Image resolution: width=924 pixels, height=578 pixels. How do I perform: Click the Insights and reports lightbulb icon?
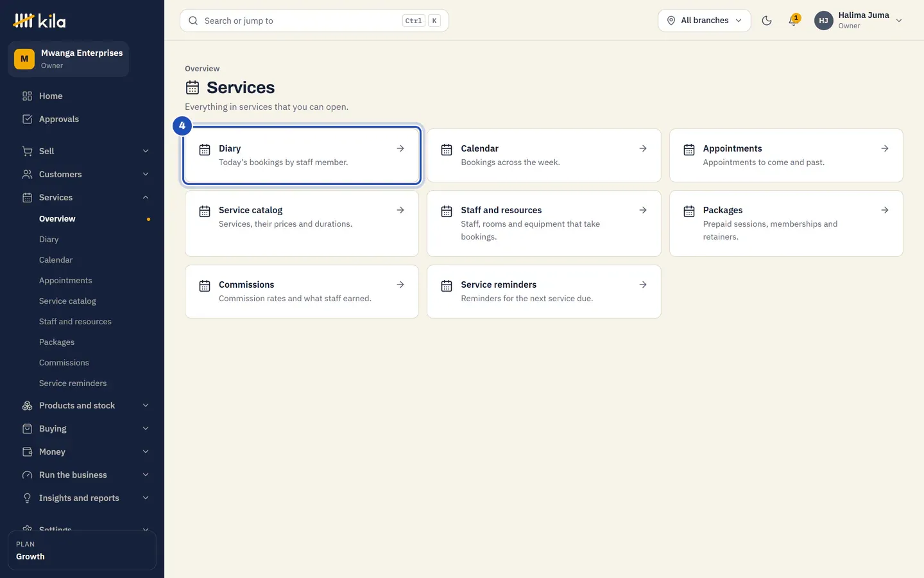(x=27, y=498)
